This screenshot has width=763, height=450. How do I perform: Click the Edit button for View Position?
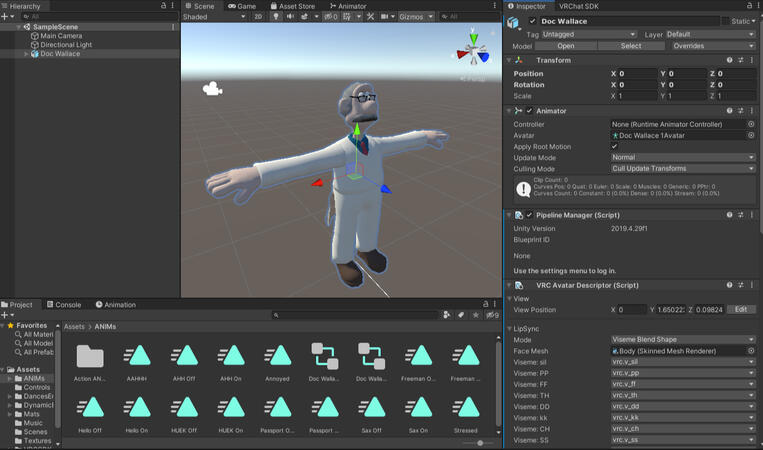pos(741,310)
